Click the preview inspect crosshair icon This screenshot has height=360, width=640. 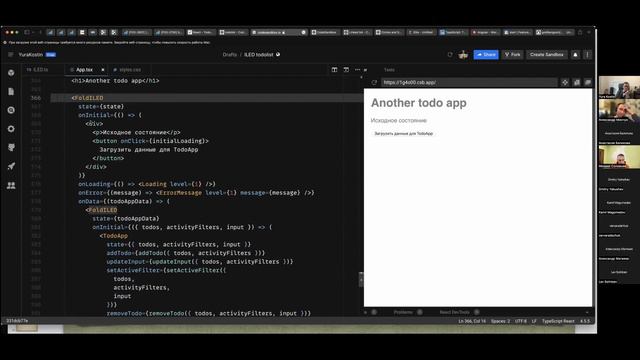click(x=565, y=82)
